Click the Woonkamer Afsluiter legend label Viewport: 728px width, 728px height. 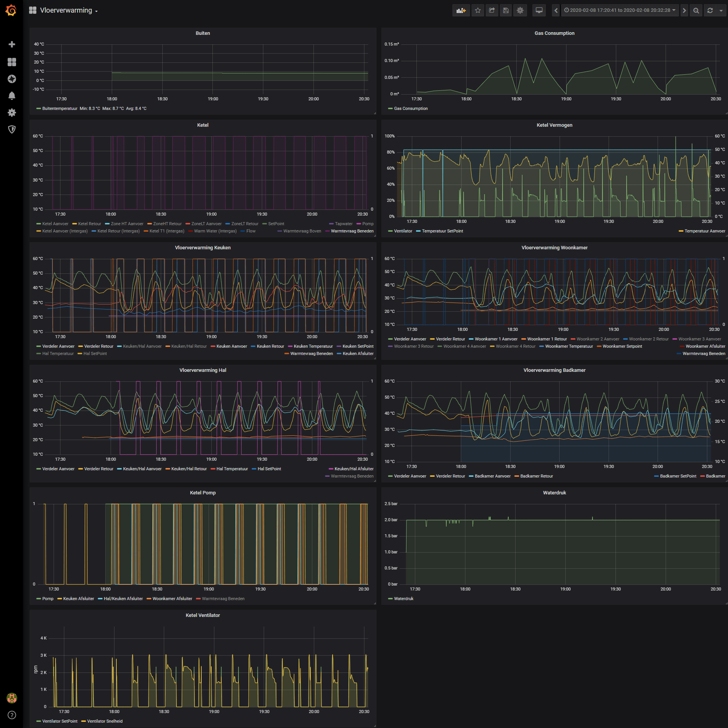point(705,347)
